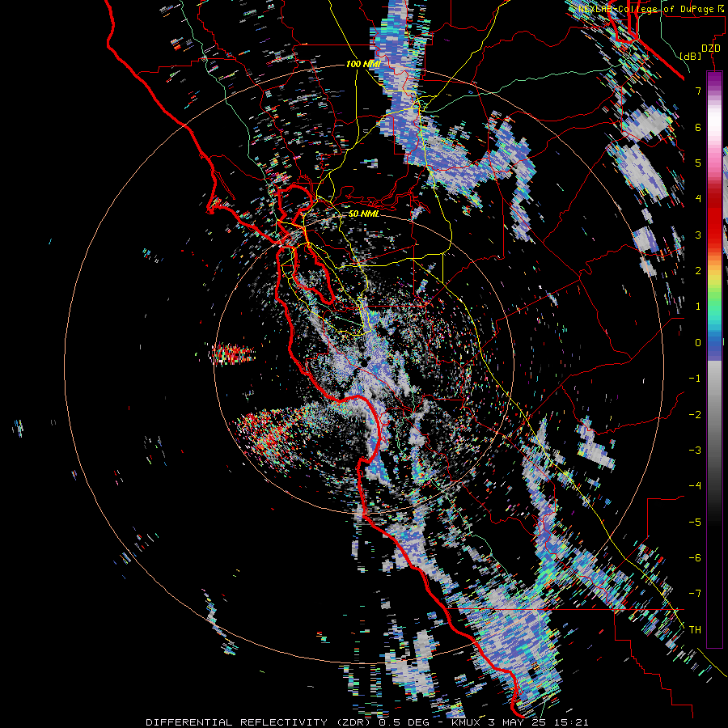Select the -1 tick label on the dB scale
Screen dimensions: 728x728
coord(695,379)
